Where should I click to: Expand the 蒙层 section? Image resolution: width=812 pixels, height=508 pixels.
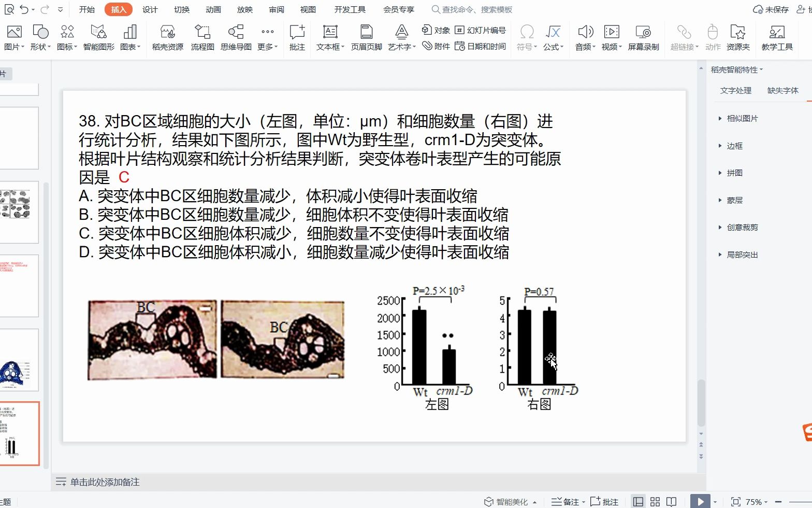(x=731, y=200)
